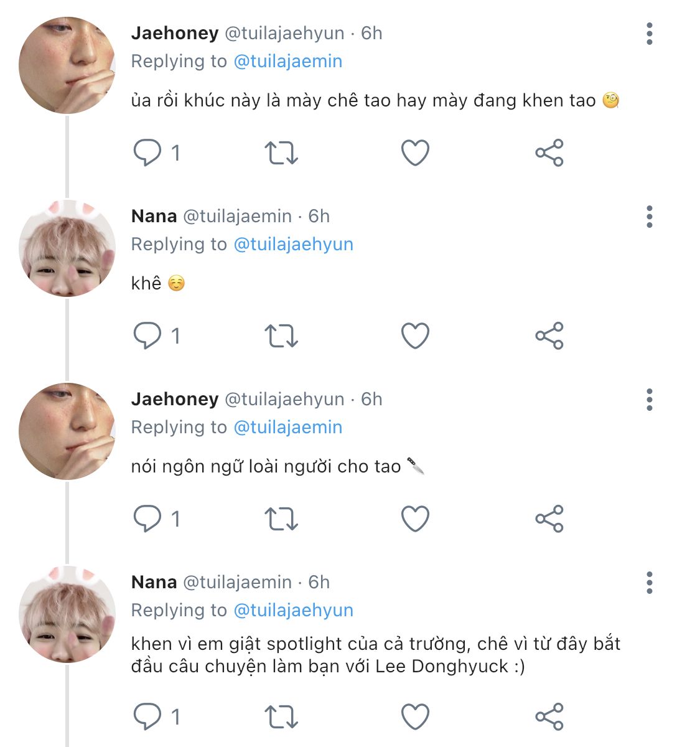Share Jaehoney's first tweet in the thread
The width and height of the screenshot is (700, 747).
click(549, 153)
